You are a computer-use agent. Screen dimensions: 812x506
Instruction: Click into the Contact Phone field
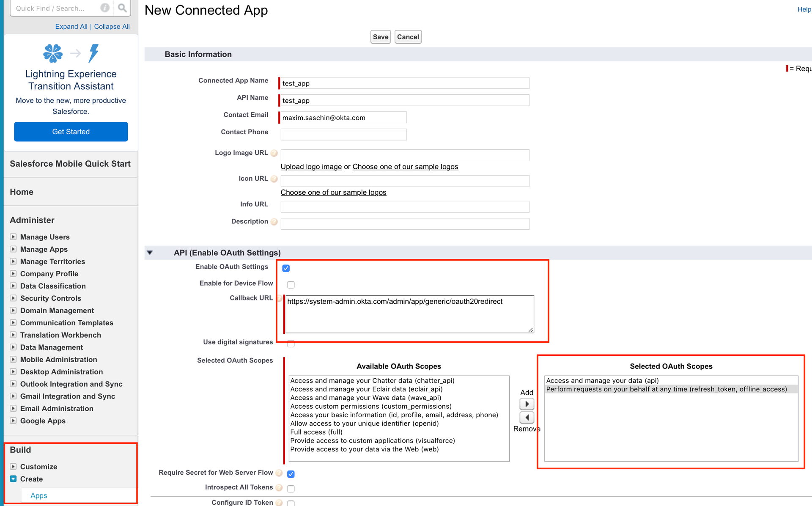point(343,135)
